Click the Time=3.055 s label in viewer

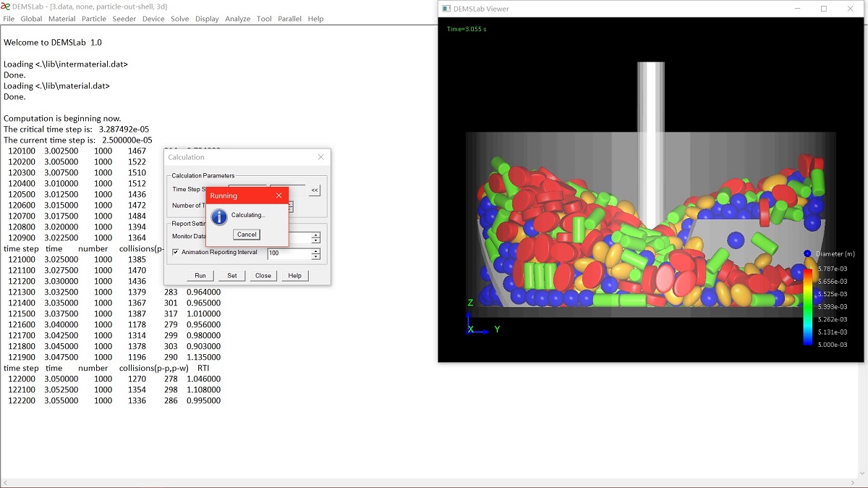(x=467, y=29)
